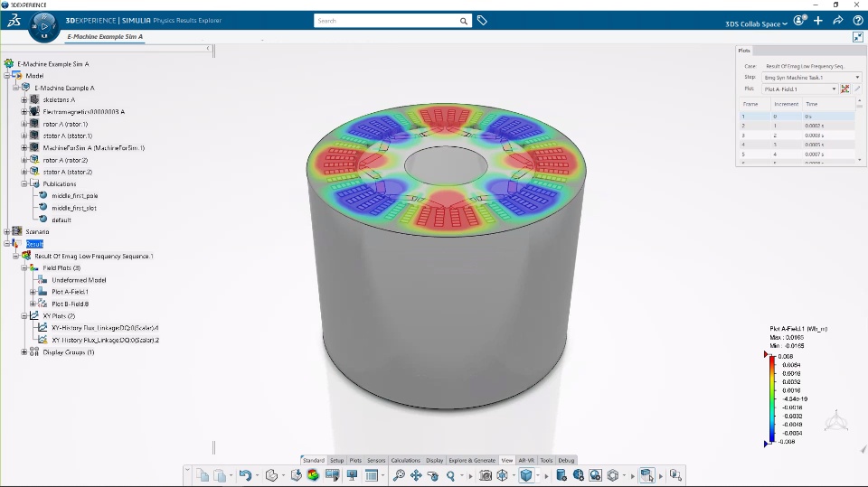Switch to the Sensors tab
This screenshot has height=487, width=868.
[x=376, y=461]
